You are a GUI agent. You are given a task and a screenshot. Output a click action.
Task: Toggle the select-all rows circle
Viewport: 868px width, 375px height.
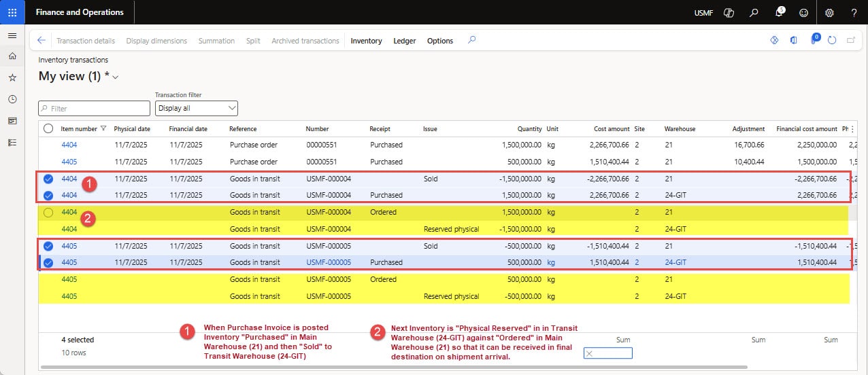pyautogui.click(x=48, y=128)
